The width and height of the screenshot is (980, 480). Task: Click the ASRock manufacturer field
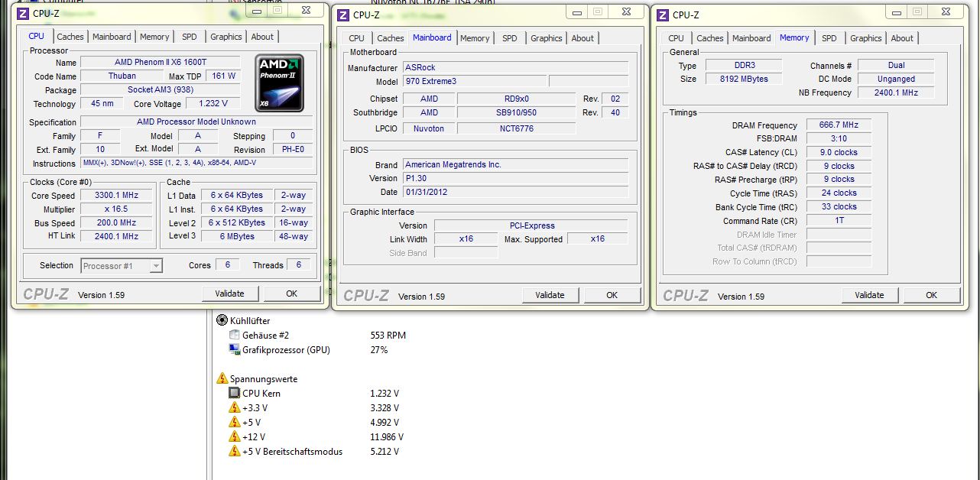point(515,67)
